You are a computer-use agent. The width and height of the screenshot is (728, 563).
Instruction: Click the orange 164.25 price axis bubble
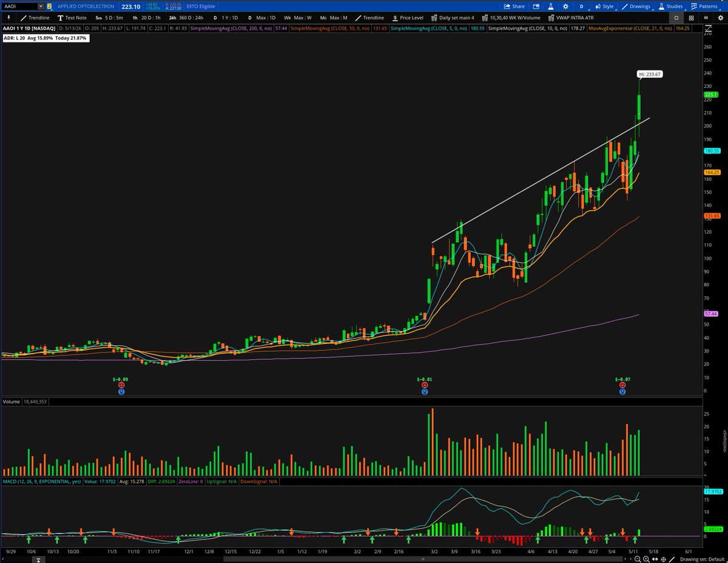(712, 172)
